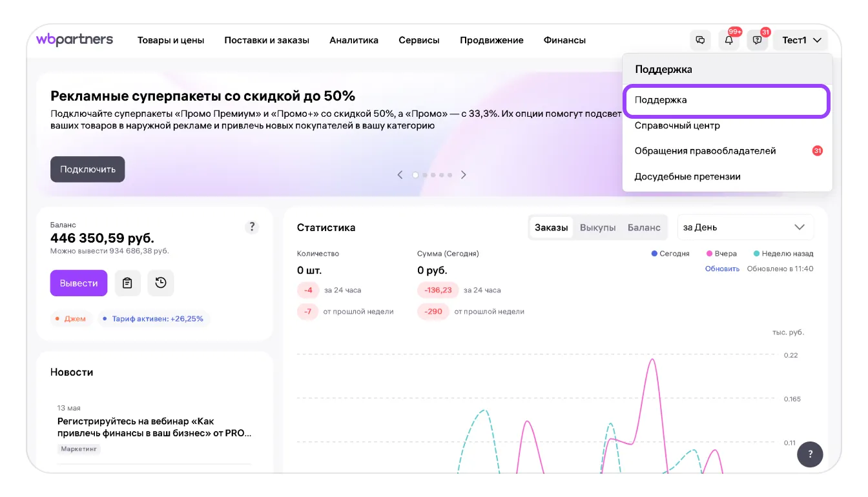Open the clipboard report icon beside Вывести
The width and height of the screenshot is (868, 497).
click(x=128, y=283)
